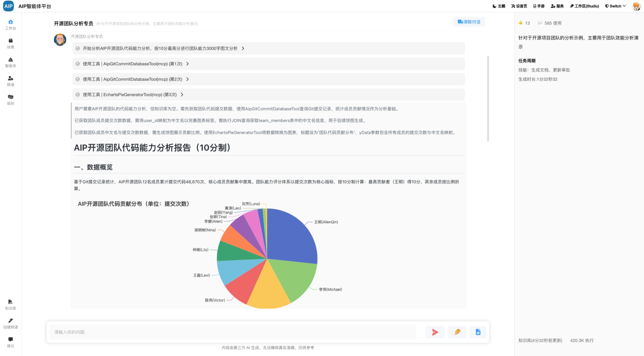Open the Switch dropdown in top bar

(615, 6)
